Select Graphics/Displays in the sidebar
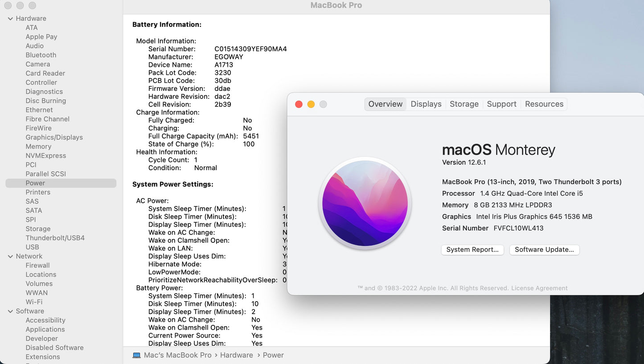Viewport: 644px width, 364px height. pos(54,138)
